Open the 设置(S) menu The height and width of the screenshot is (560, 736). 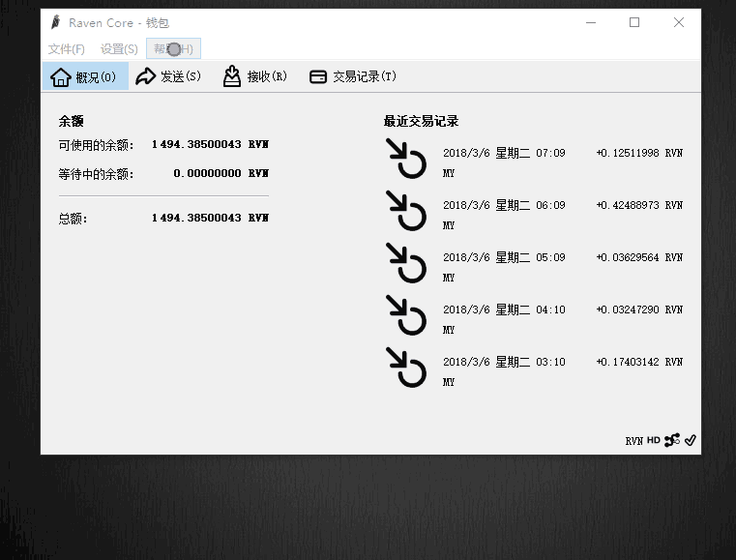[119, 48]
